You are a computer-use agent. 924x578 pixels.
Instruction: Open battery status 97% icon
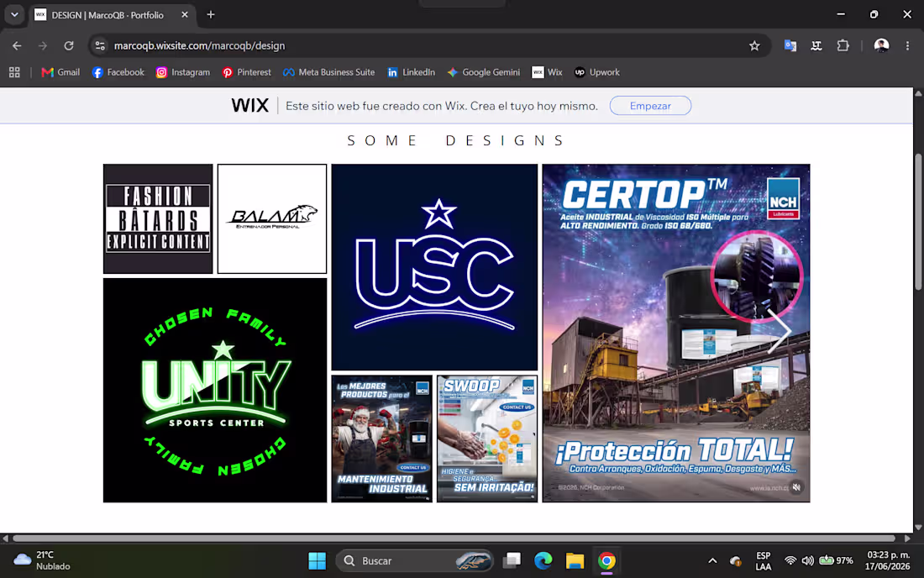(836, 560)
